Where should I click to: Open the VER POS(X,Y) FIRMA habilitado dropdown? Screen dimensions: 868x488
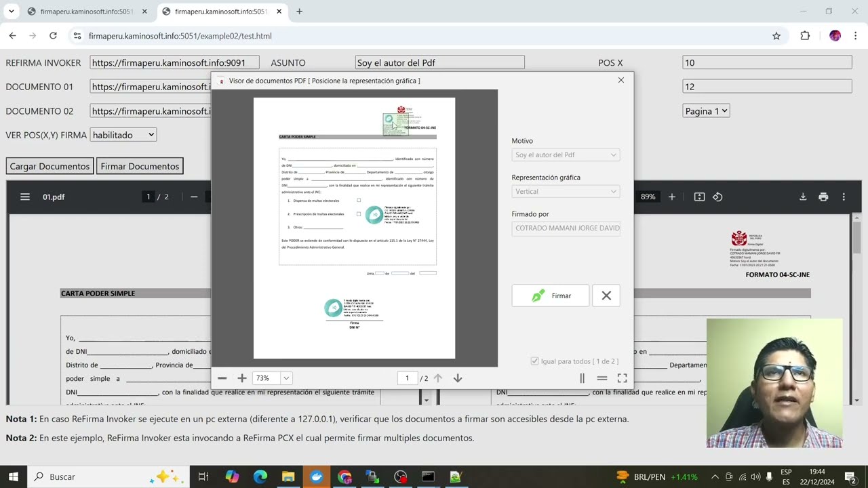(123, 135)
